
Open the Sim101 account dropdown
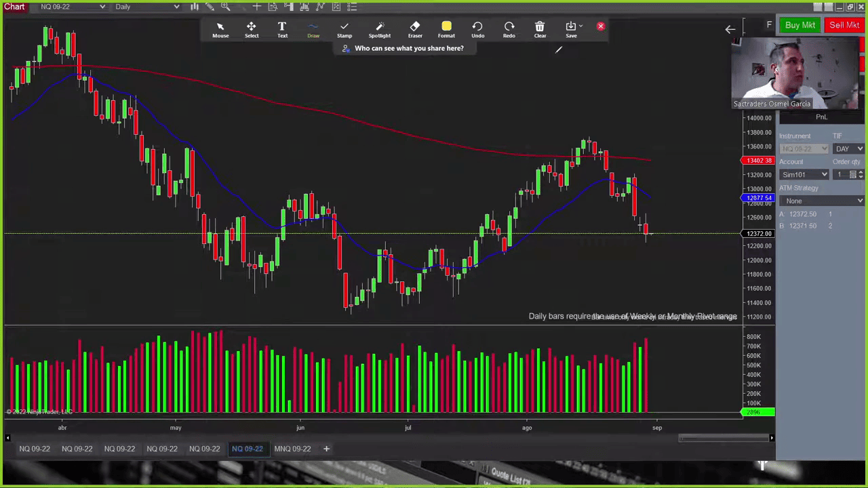point(804,175)
